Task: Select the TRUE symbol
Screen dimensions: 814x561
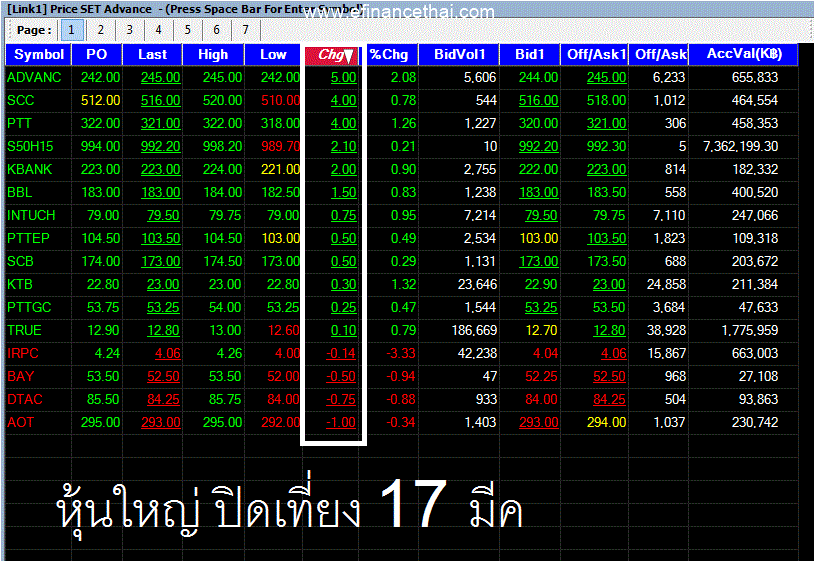Action: click(24, 330)
